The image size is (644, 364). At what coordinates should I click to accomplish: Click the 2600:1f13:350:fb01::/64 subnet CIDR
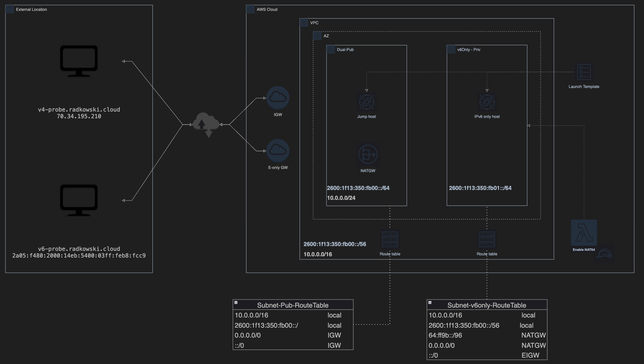[x=480, y=188]
